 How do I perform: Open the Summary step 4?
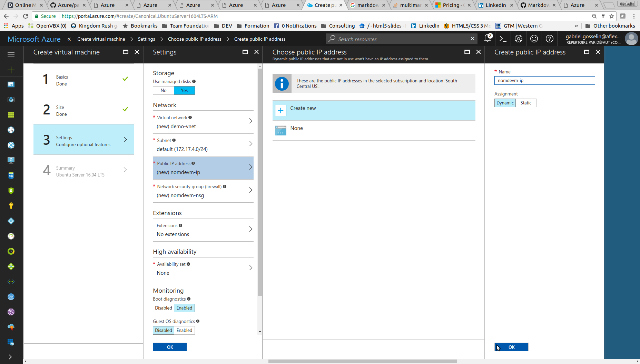(x=83, y=170)
